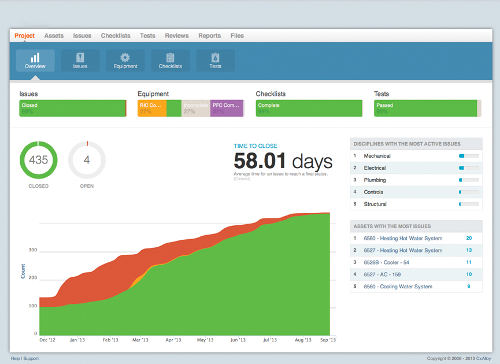Image resolution: width=500 pixels, height=364 pixels.
Task: Click the Dec '12 label on the chart axis
Action: [x=47, y=340]
